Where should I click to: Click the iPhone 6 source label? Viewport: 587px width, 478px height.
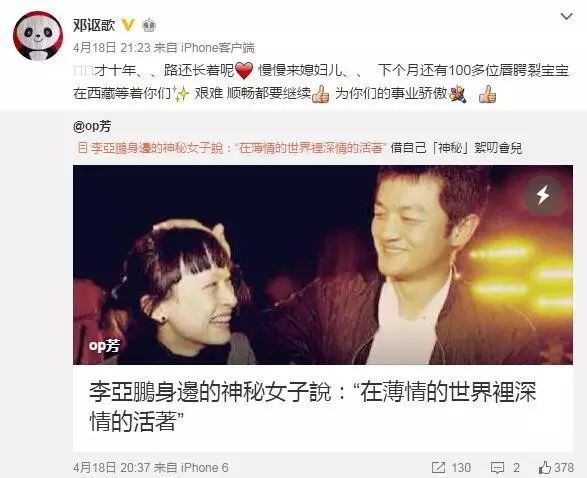click(x=204, y=468)
